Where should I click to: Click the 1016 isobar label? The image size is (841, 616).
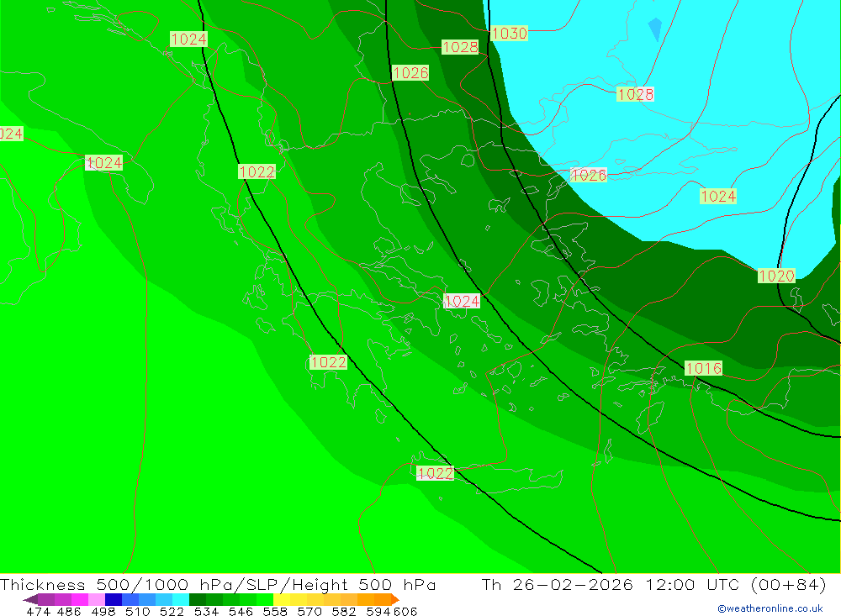pyautogui.click(x=704, y=368)
